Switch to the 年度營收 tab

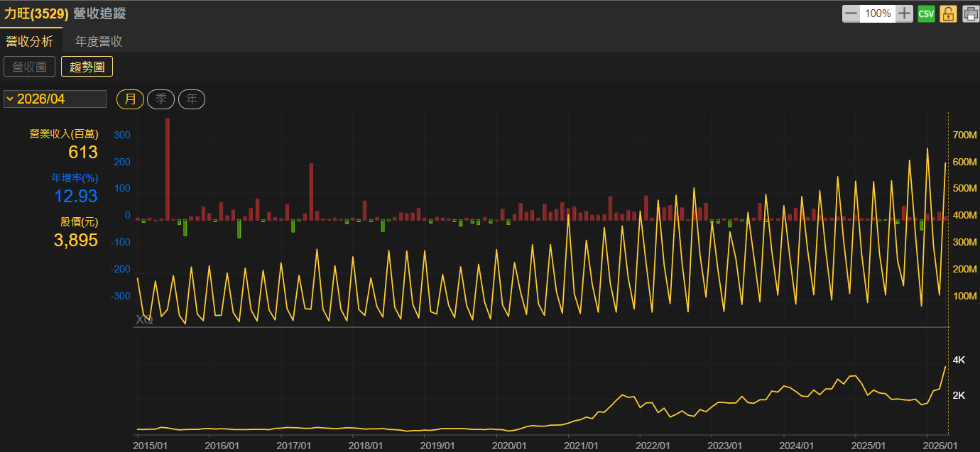coord(99,41)
